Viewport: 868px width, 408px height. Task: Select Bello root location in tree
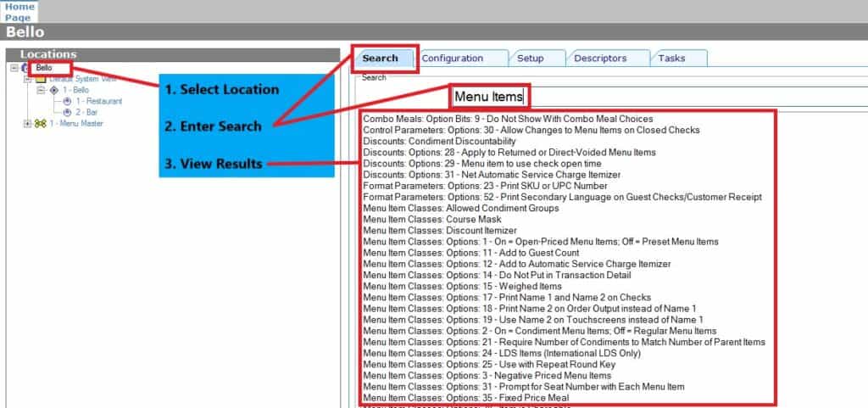pos(44,68)
